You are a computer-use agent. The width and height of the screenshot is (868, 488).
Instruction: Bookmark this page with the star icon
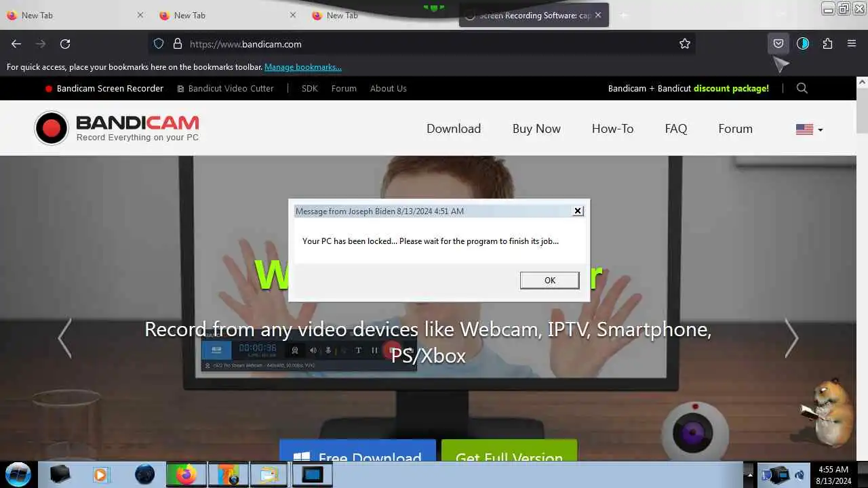coord(685,44)
